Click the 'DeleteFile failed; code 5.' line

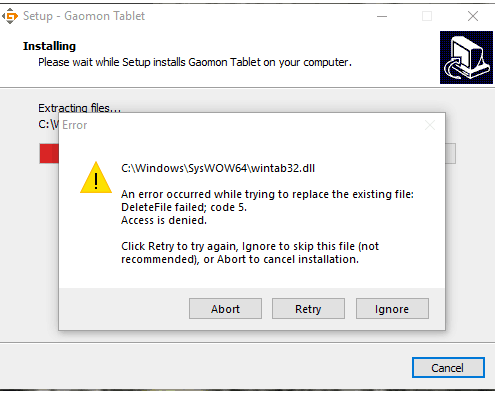pos(184,207)
